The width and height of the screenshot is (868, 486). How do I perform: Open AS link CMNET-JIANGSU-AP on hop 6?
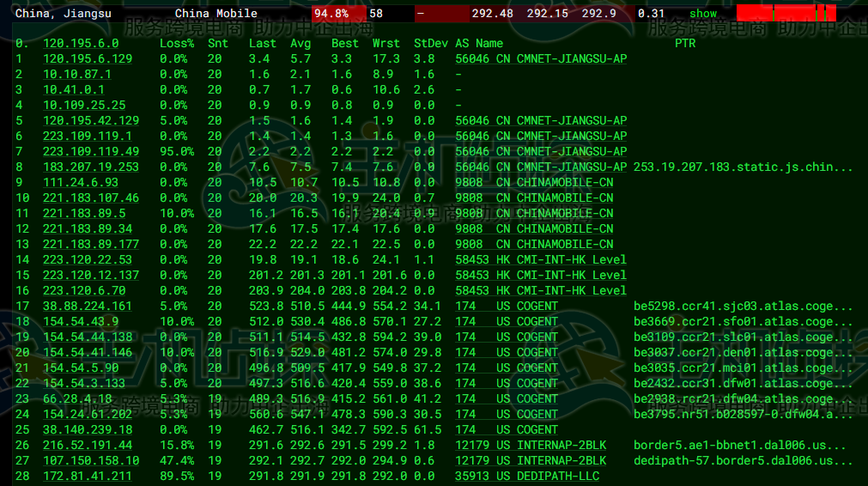(x=541, y=137)
